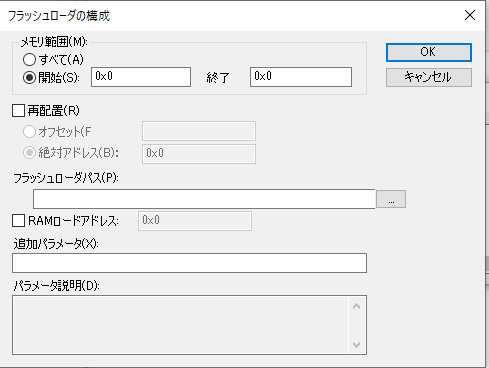This screenshot has width=489, height=368.
Task: Click the 絶対アドレス value field
Action: [199, 154]
